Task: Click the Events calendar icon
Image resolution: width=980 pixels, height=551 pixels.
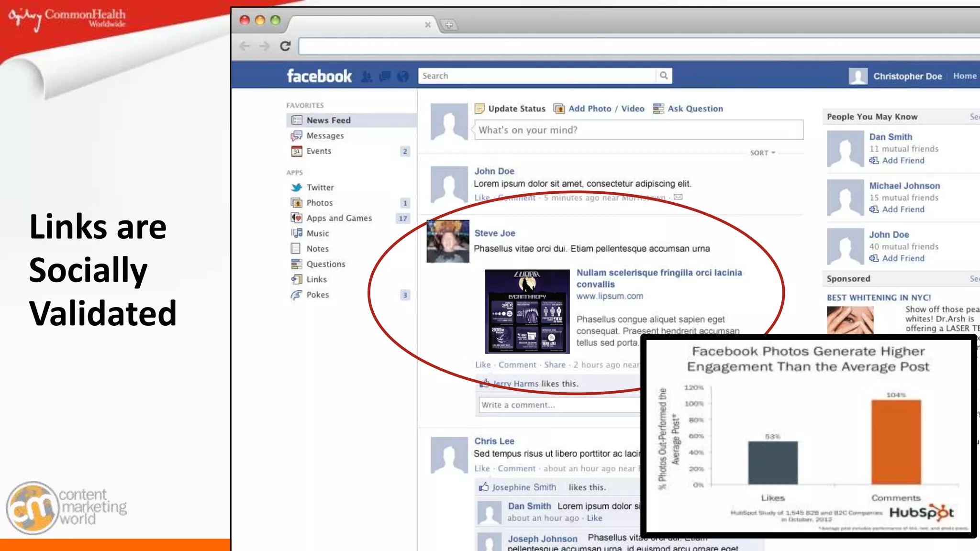Action: point(297,151)
